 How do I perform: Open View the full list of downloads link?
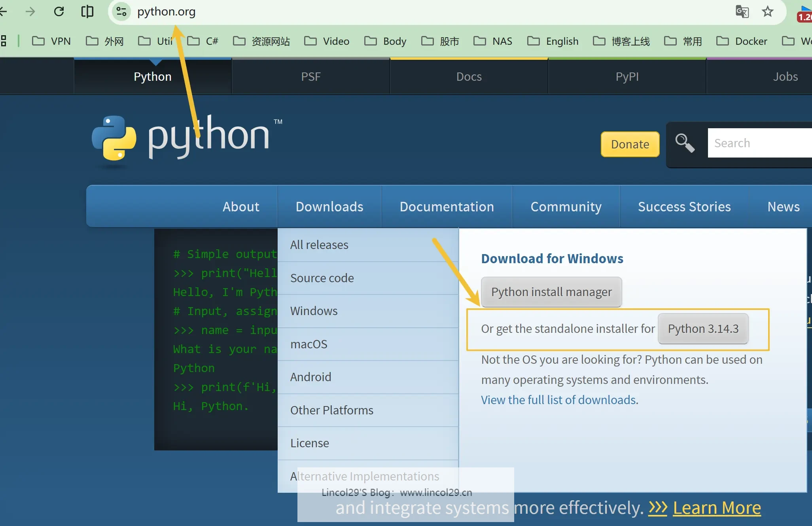(559, 400)
